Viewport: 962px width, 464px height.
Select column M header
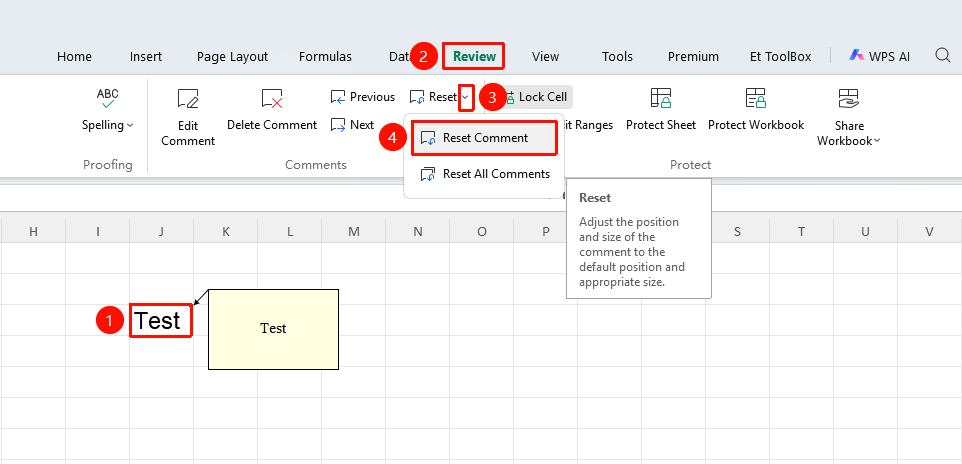[353, 231]
